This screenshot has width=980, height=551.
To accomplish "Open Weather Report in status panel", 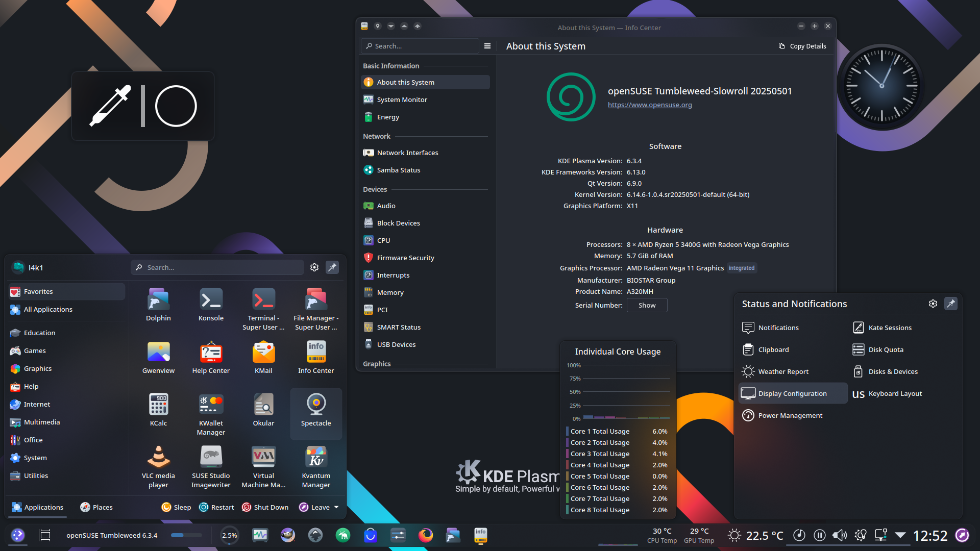I will point(793,371).
